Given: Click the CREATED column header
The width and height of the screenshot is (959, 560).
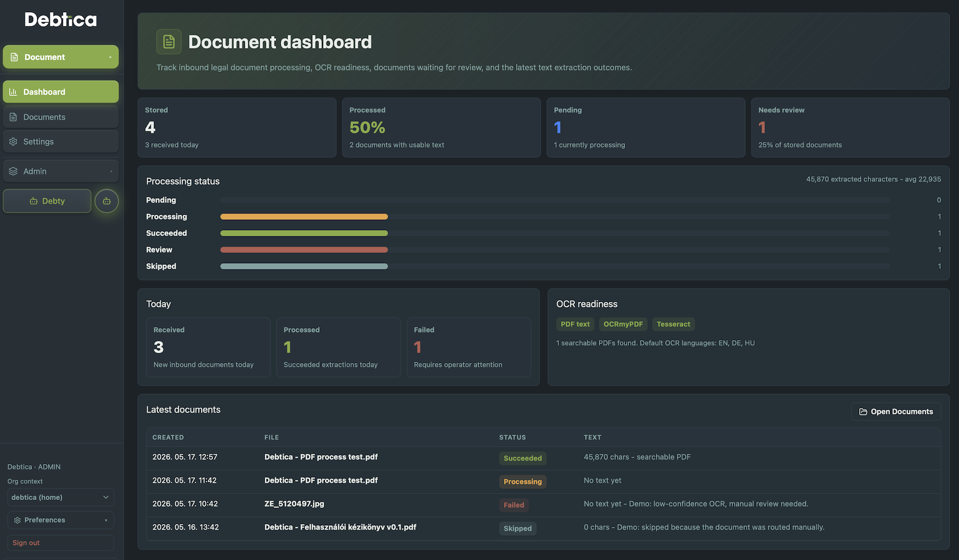Looking at the screenshot, I should coord(168,437).
